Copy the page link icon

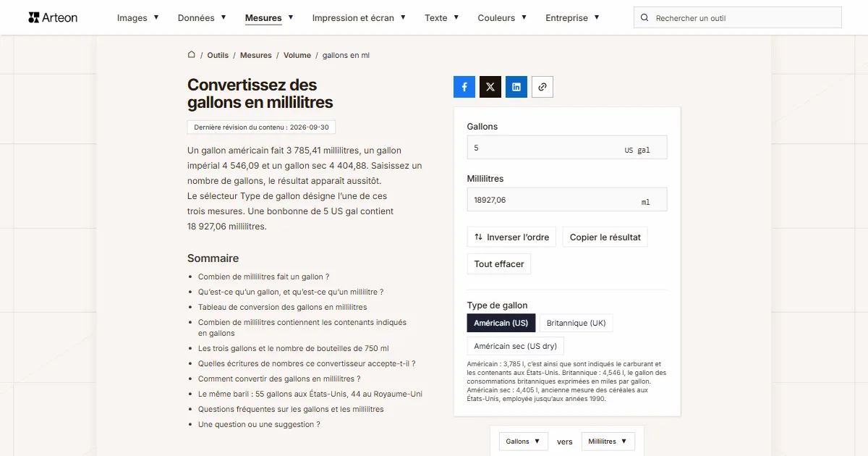coord(542,87)
